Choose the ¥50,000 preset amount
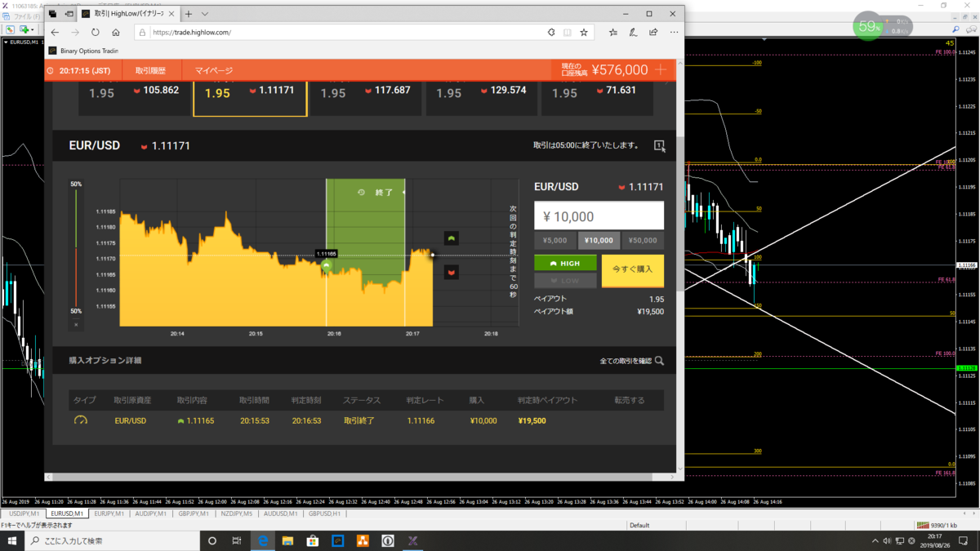 (643, 241)
